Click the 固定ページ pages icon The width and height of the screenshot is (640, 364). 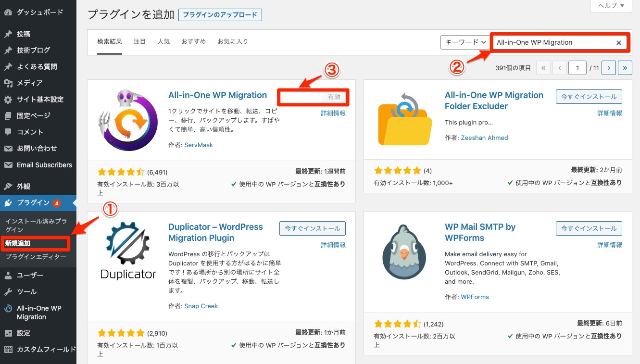pos(8,116)
